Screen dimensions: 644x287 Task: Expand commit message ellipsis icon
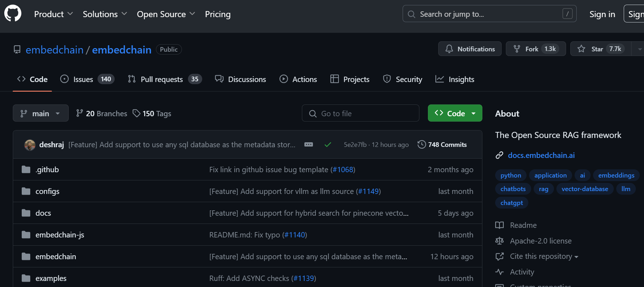309,144
